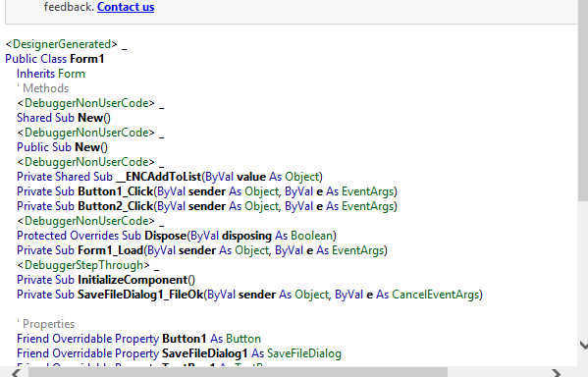Click the Button1 property name
This screenshot has width=588, height=377.
coord(185,339)
